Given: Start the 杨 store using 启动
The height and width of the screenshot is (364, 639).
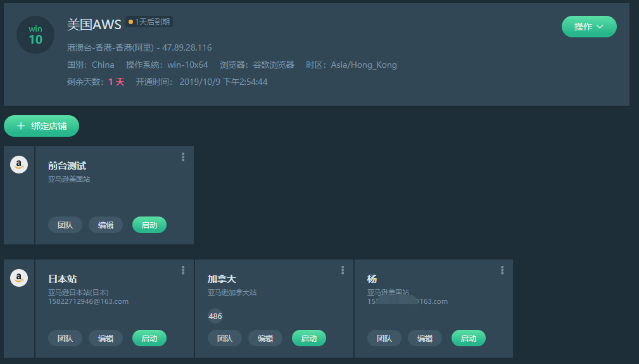Looking at the screenshot, I should (x=468, y=338).
